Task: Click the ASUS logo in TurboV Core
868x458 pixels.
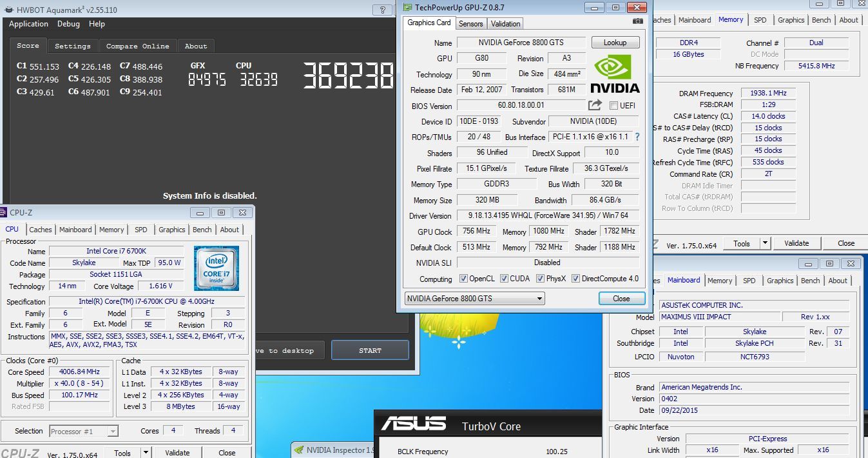Action: pos(413,424)
